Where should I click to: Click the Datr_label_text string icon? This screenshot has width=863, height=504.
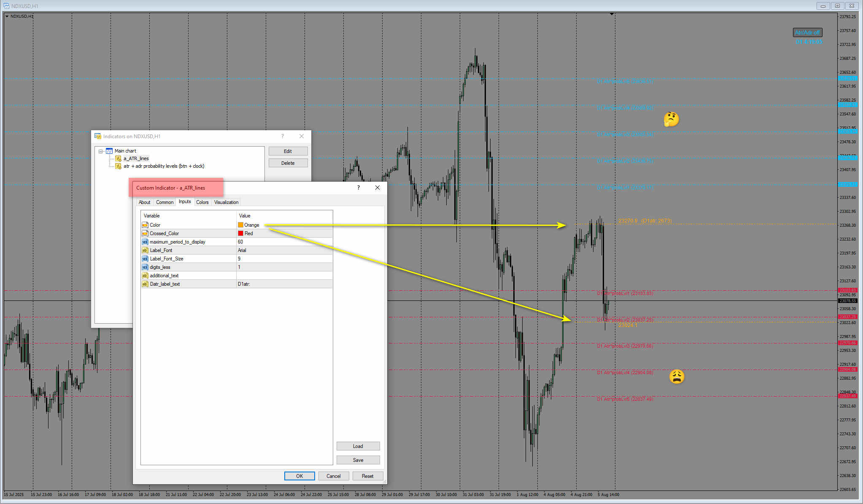(x=145, y=284)
